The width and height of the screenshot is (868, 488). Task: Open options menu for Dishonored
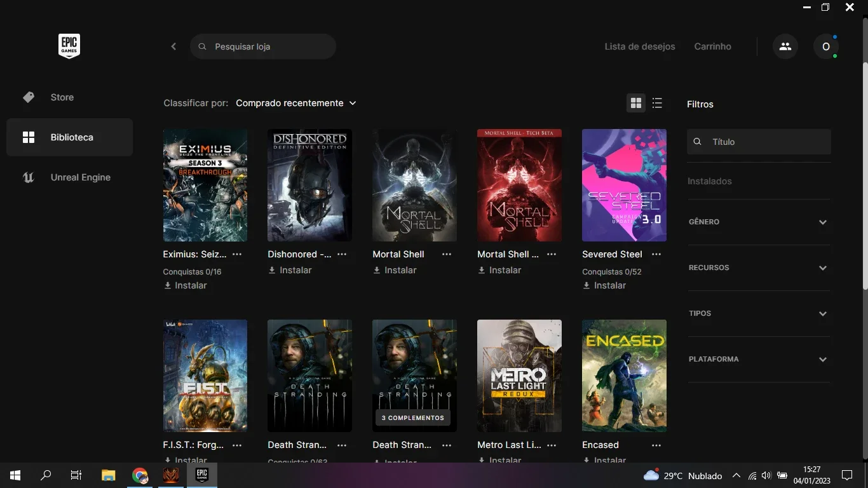[342, 254]
